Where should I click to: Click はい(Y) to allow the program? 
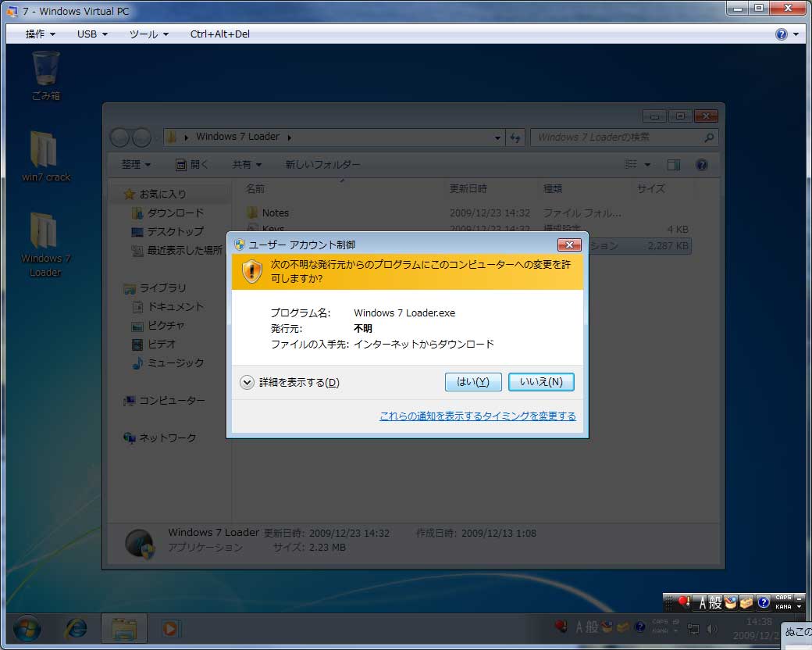coord(473,382)
